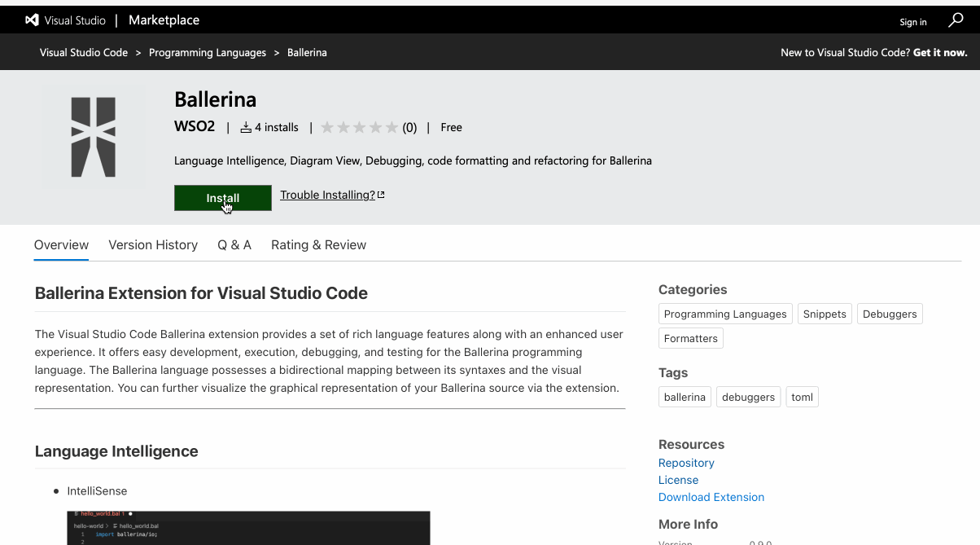Click the toml tag
The height and width of the screenshot is (545, 980).
tap(802, 398)
